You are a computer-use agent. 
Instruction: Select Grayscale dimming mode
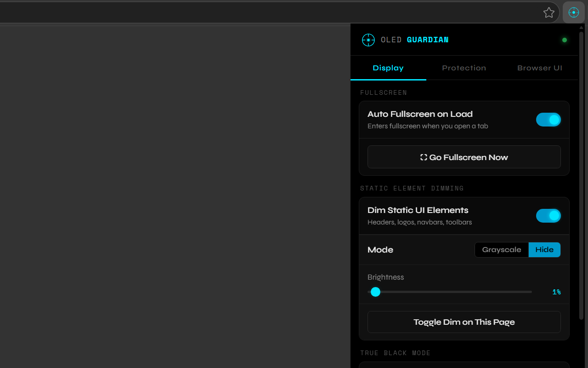click(x=502, y=250)
